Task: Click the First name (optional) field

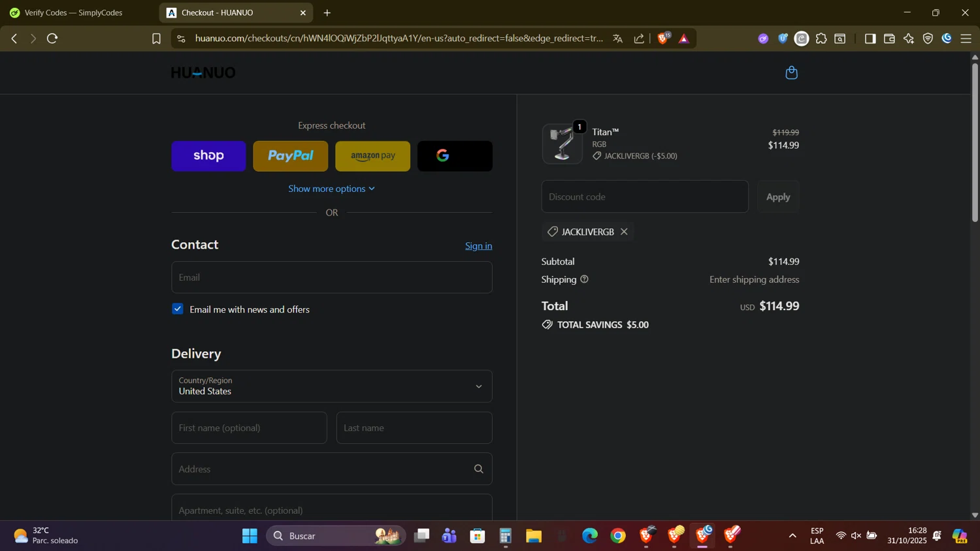Action: coord(249,428)
